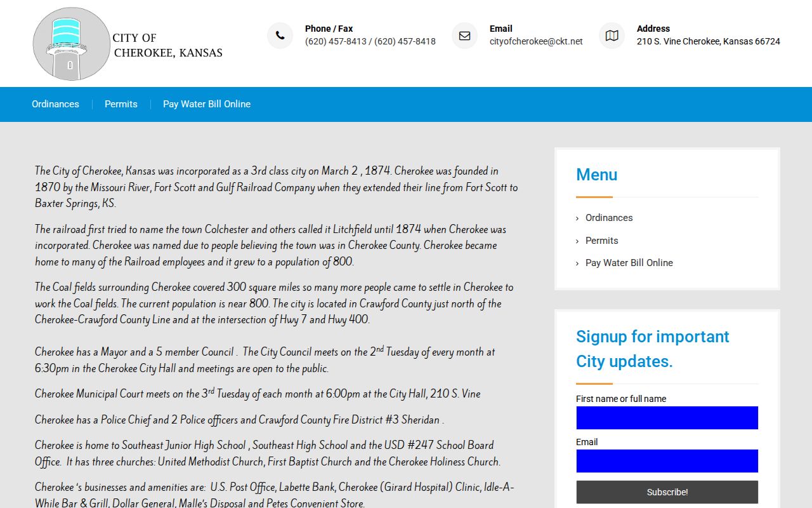Click the Email input field in signup form
Image resolution: width=812 pixels, height=508 pixels.
[667, 461]
